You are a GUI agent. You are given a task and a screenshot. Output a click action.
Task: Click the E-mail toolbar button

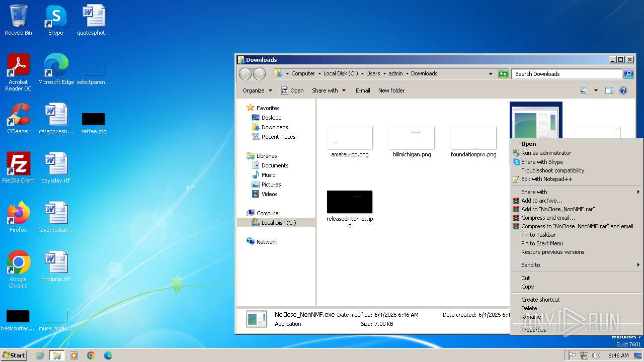click(x=363, y=90)
